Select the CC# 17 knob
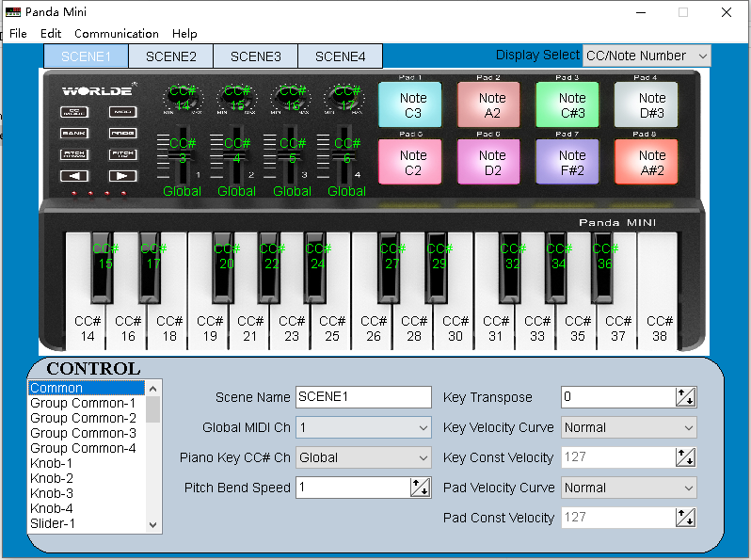 (x=345, y=98)
